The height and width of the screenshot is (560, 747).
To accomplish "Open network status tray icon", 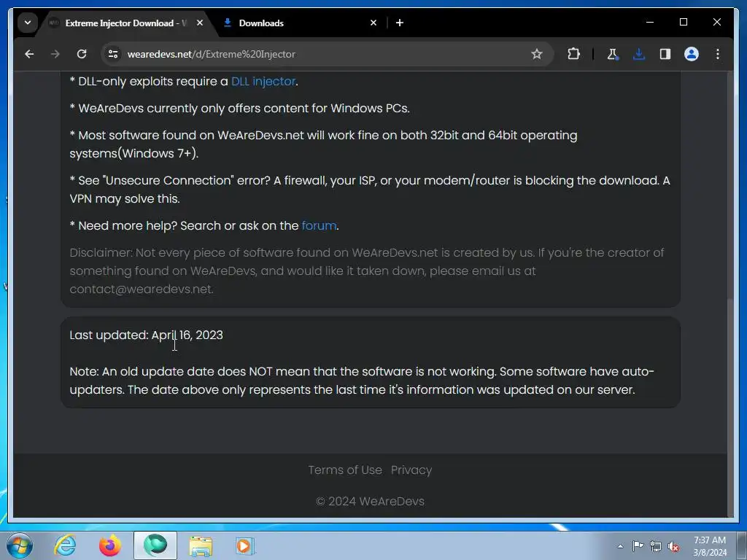I will [x=656, y=546].
